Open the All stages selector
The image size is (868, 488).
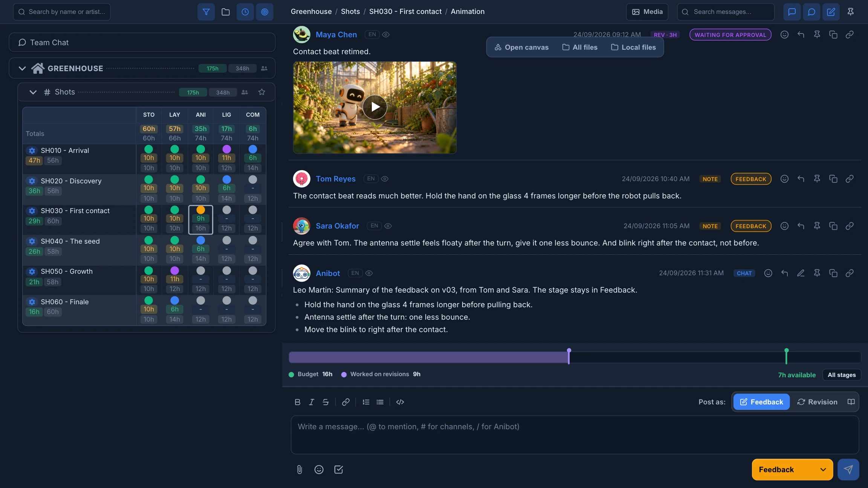tap(842, 375)
